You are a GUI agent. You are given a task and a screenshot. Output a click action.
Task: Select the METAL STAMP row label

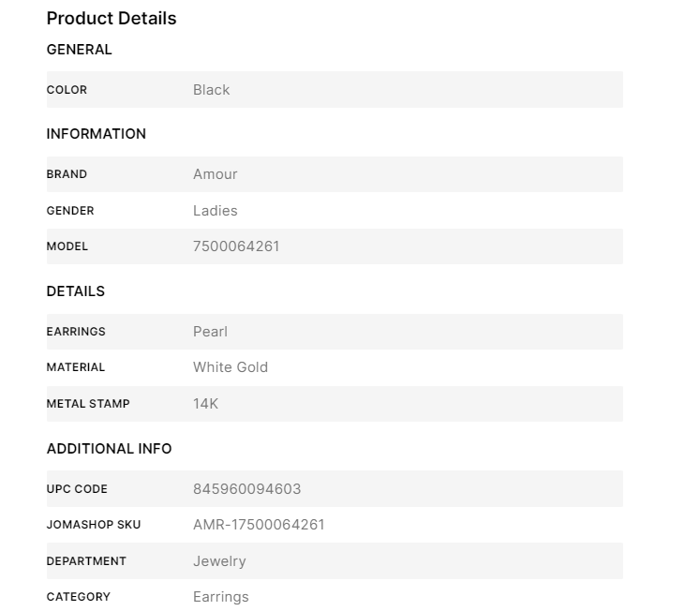point(88,404)
